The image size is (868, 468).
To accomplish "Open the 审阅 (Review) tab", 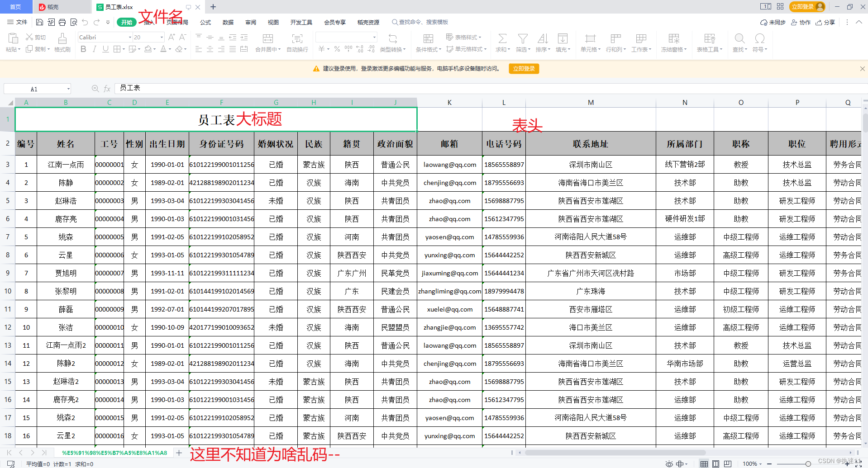I will [x=251, y=22].
